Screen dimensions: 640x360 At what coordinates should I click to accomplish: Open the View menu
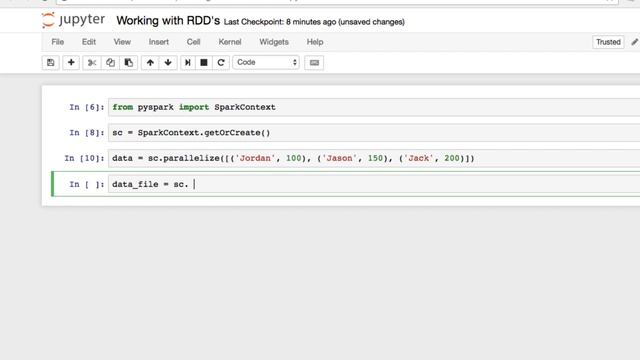click(122, 42)
